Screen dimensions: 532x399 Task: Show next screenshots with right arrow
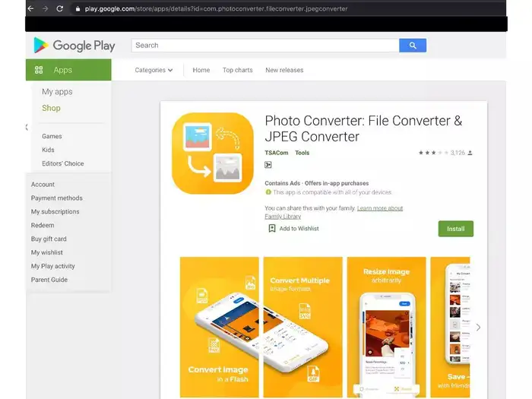(477, 328)
